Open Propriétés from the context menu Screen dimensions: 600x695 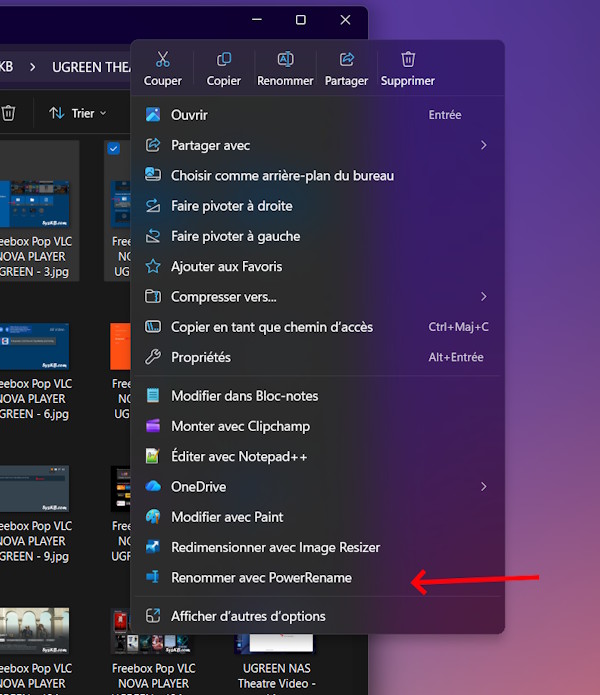tap(201, 357)
